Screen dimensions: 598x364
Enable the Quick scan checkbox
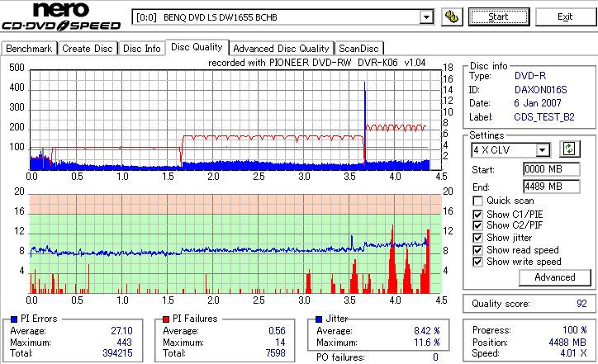[477, 201]
